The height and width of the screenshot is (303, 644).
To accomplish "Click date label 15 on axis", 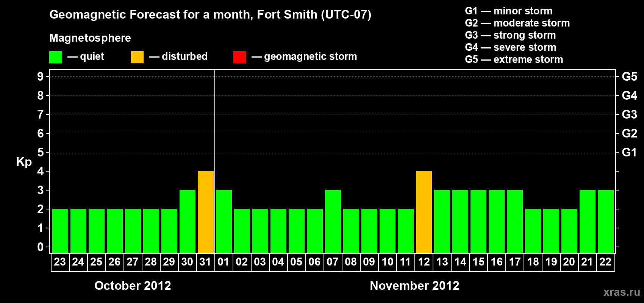I will pos(478,262).
